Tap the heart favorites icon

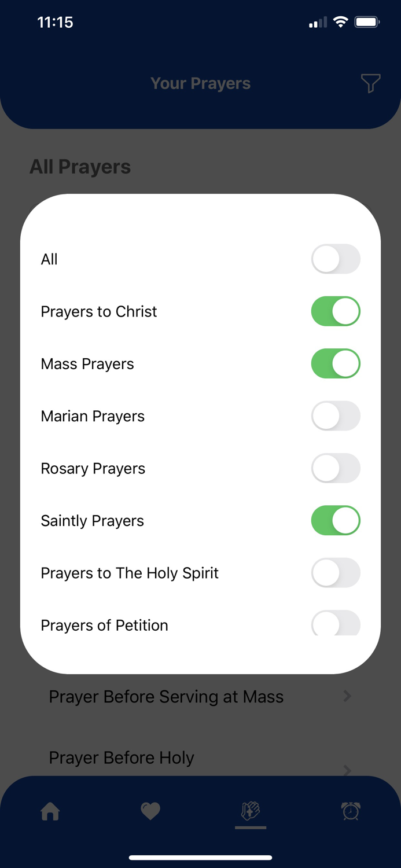pyautogui.click(x=150, y=812)
